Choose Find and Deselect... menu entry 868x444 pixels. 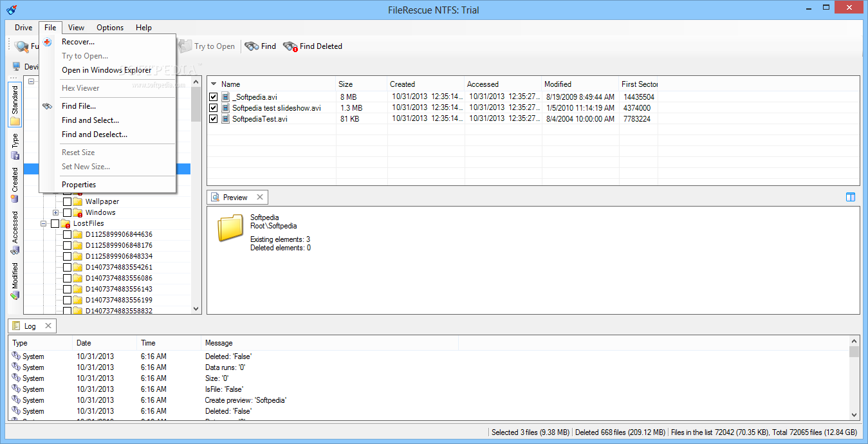107,134
